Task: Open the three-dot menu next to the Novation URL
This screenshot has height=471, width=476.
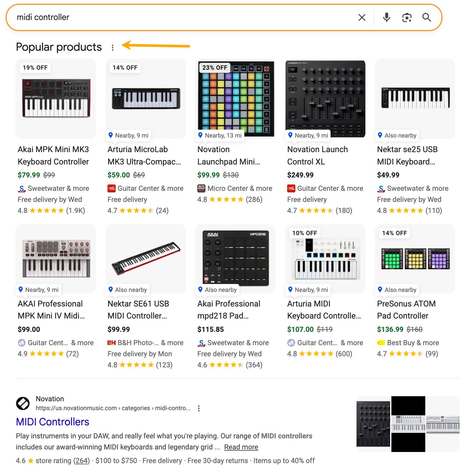Action: [x=199, y=408]
